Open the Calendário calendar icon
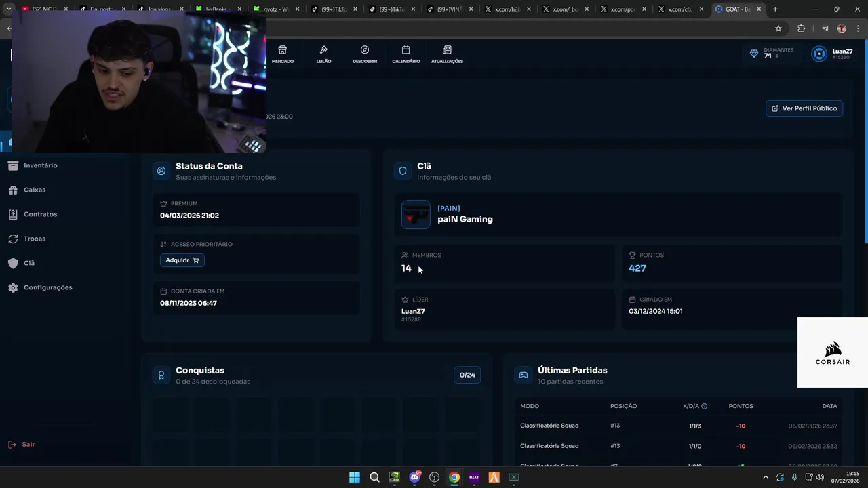868x488 pixels. pos(406,50)
